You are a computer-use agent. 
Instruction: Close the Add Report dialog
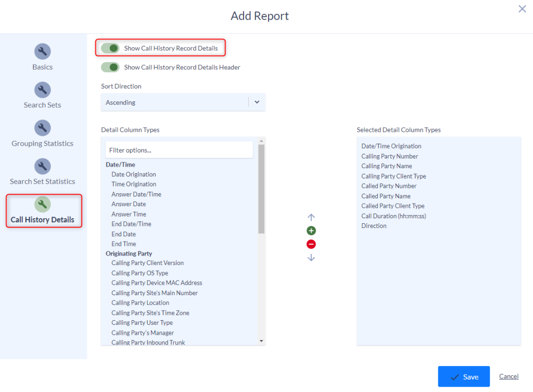pyautogui.click(x=522, y=9)
